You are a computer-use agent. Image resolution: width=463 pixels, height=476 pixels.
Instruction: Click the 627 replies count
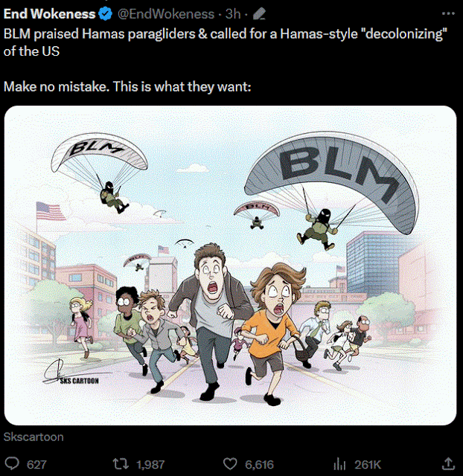(x=36, y=464)
